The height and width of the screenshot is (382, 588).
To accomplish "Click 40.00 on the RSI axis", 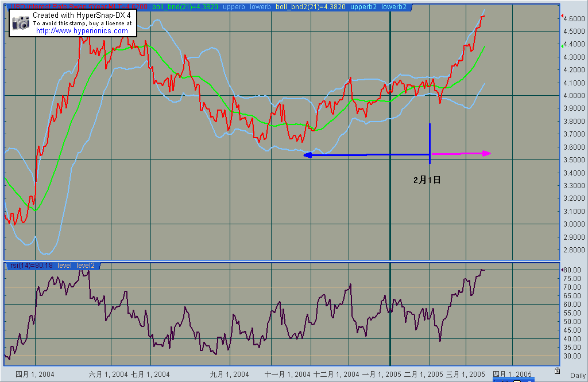I will tap(572, 338).
